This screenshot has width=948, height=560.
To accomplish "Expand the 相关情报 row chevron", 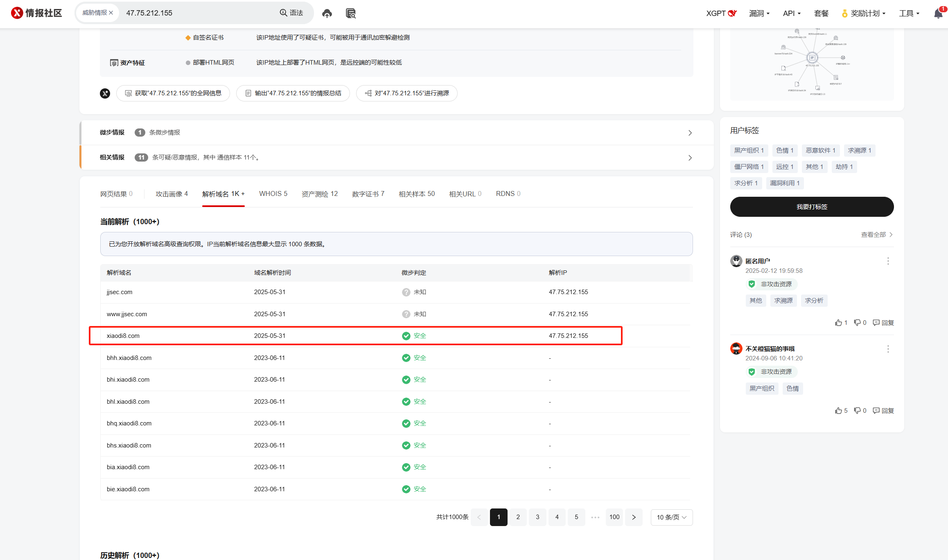I will (x=690, y=158).
